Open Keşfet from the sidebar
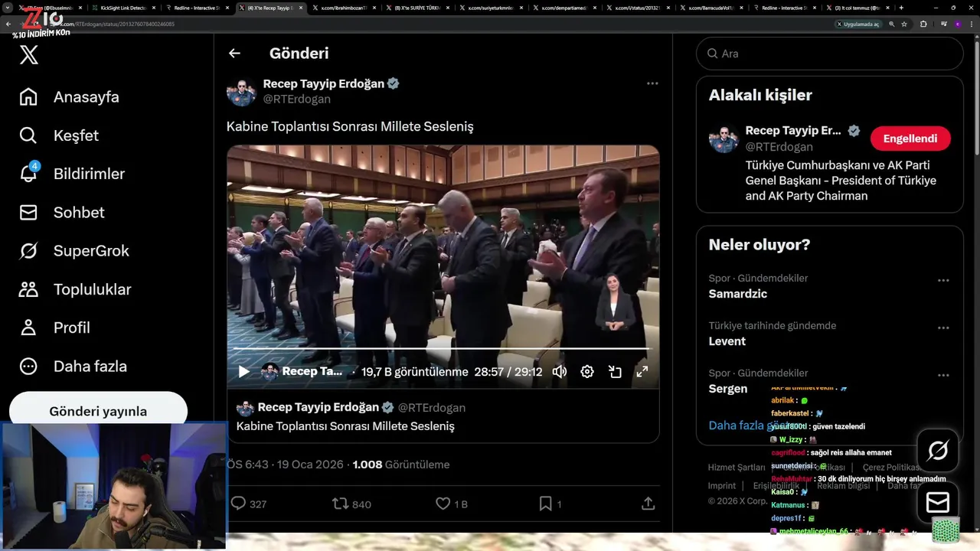The height and width of the screenshot is (551, 980). point(59,135)
